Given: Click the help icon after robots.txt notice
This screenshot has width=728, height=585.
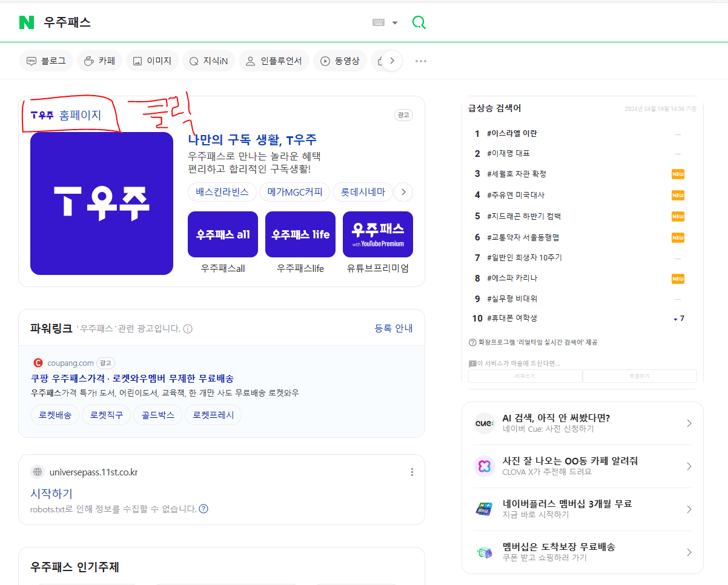Looking at the screenshot, I should (x=204, y=509).
